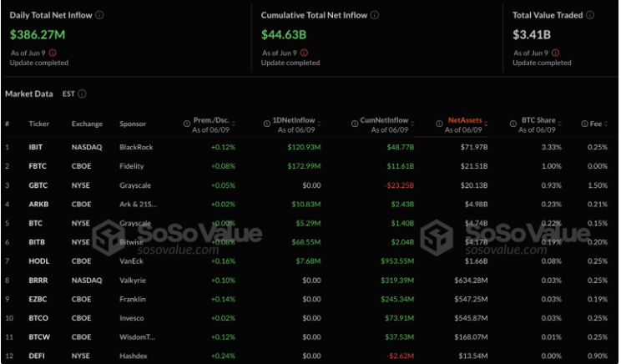621x364 pixels.
Task: Click info icon before Prem./Dsc. column header
Action: click(186, 124)
